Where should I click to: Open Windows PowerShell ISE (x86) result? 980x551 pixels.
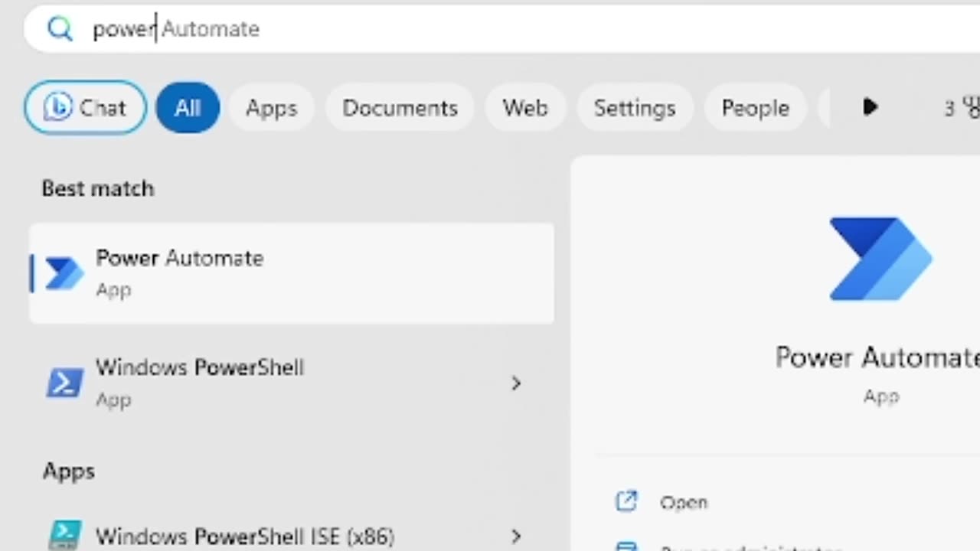point(292,536)
